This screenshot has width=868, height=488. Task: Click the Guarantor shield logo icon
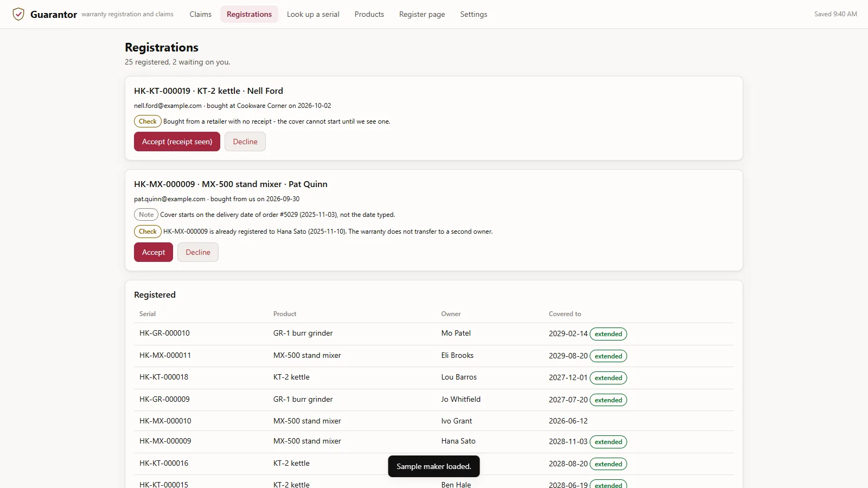[x=18, y=14]
